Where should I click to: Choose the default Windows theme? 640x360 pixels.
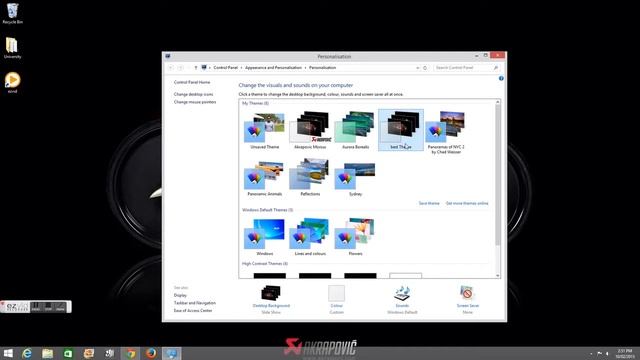click(264, 237)
